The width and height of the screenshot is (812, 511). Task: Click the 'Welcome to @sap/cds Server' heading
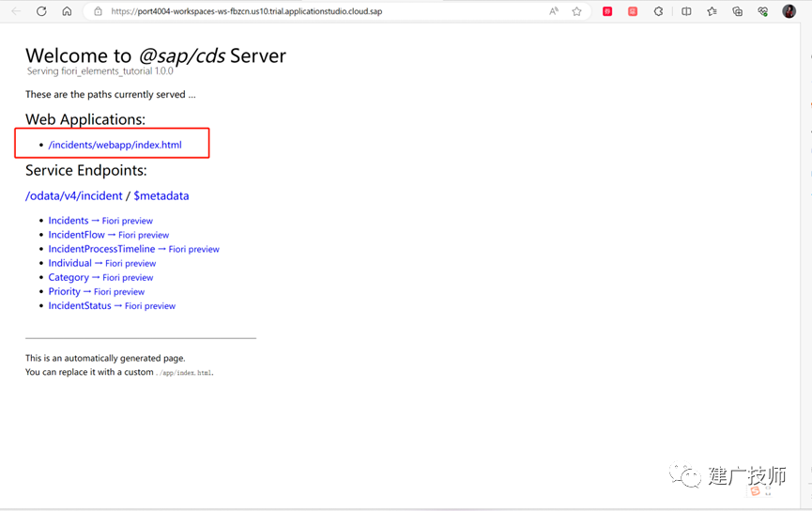(x=156, y=56)
